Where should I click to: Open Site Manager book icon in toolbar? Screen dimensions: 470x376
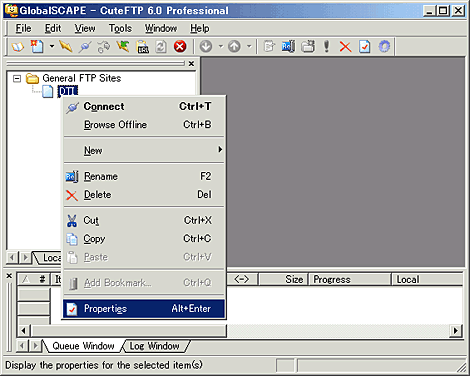coord(18,47)
